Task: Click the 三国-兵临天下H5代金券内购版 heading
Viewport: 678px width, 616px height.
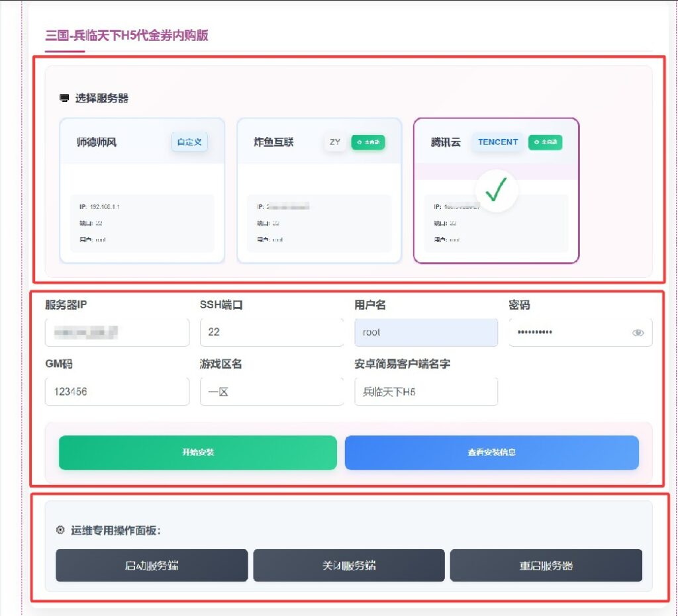Action: click(x=126, y=36)
